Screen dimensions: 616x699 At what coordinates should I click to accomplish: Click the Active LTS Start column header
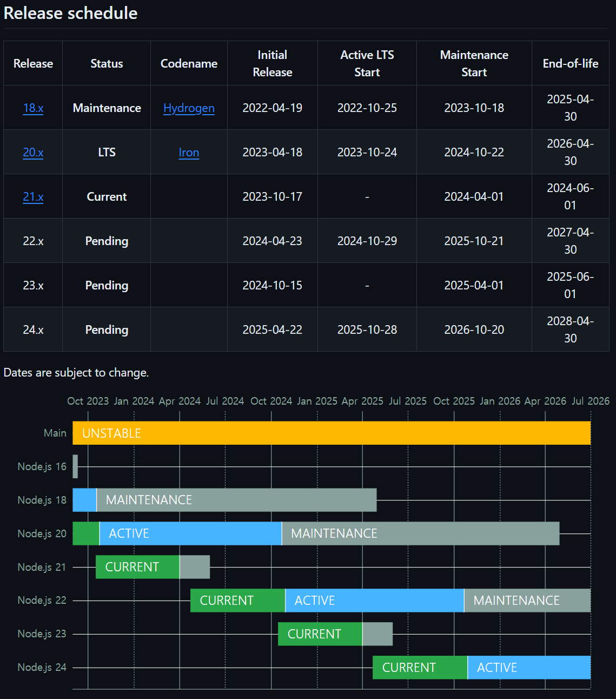367,63
